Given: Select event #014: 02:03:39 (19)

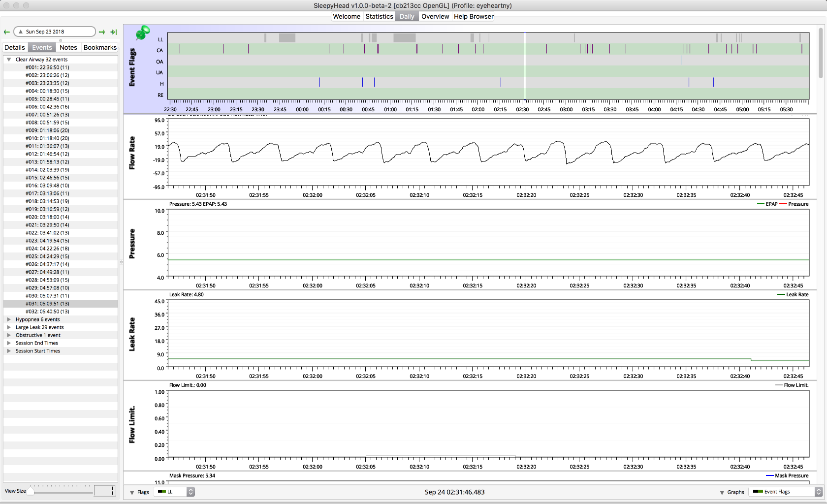Looking at the screenshot, I should (47, 170).
